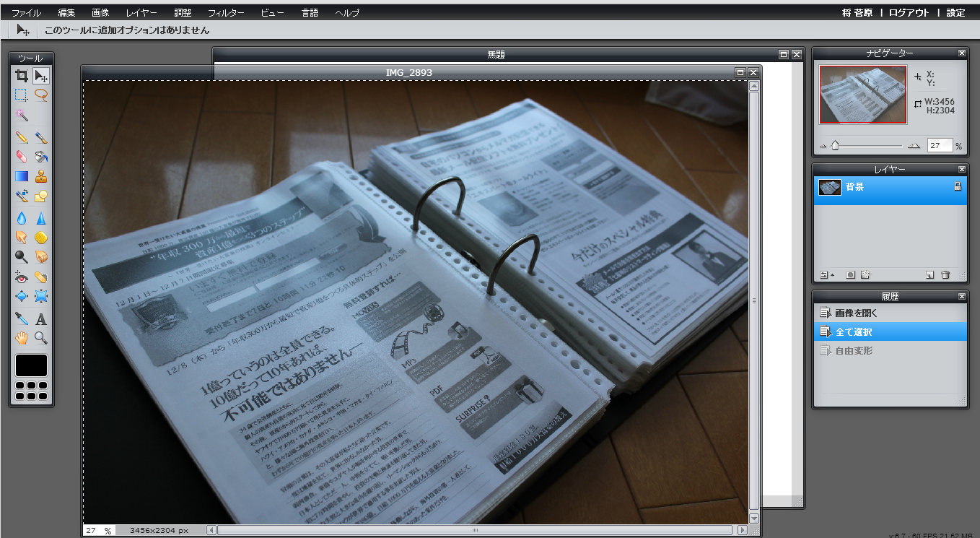This screenshot has width=980, height=538.
Task: Add a layer mask from Layers panel
Action: 851,275
